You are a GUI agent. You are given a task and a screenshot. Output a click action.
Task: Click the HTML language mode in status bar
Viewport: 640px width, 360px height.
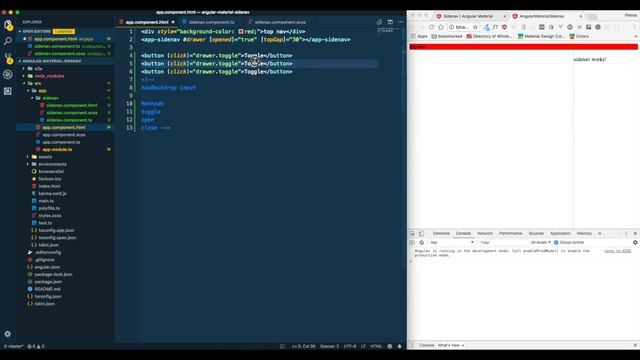[376, 346]
